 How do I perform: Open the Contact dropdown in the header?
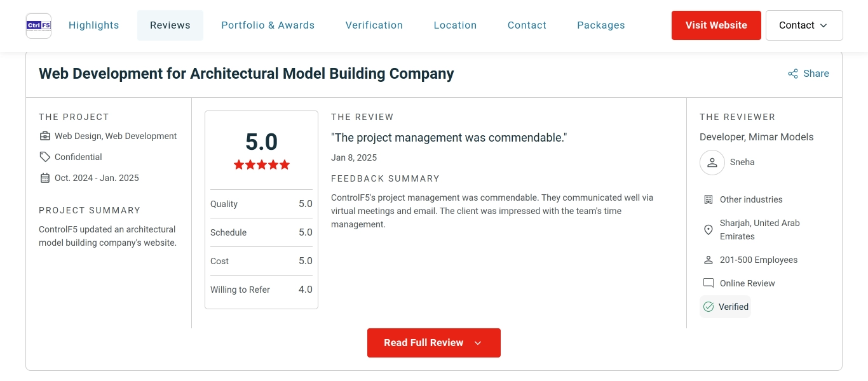[804, 25]
